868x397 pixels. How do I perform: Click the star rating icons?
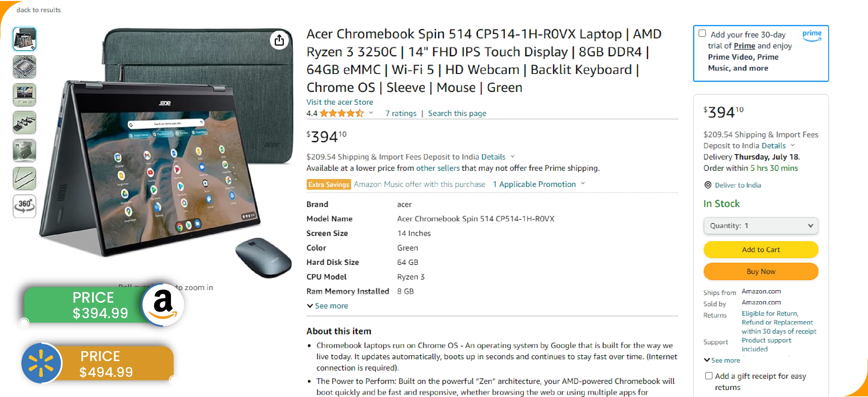coord(341,113)
